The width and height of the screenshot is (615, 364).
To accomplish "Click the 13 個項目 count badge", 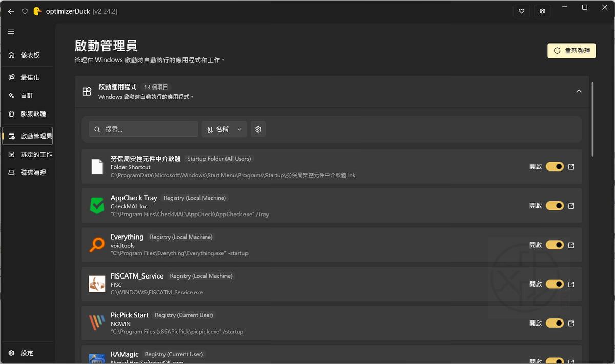I will coord(156,87).
